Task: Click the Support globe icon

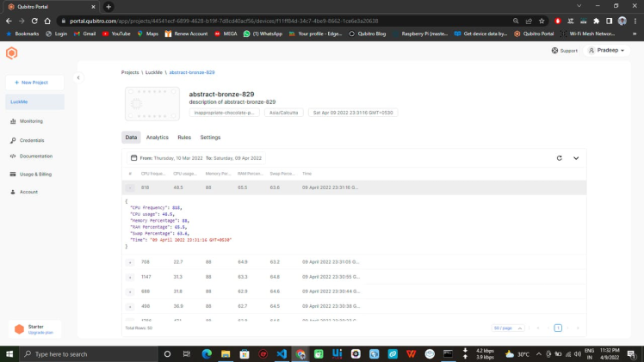Action: pyautogui.click(x=554, y=51)
